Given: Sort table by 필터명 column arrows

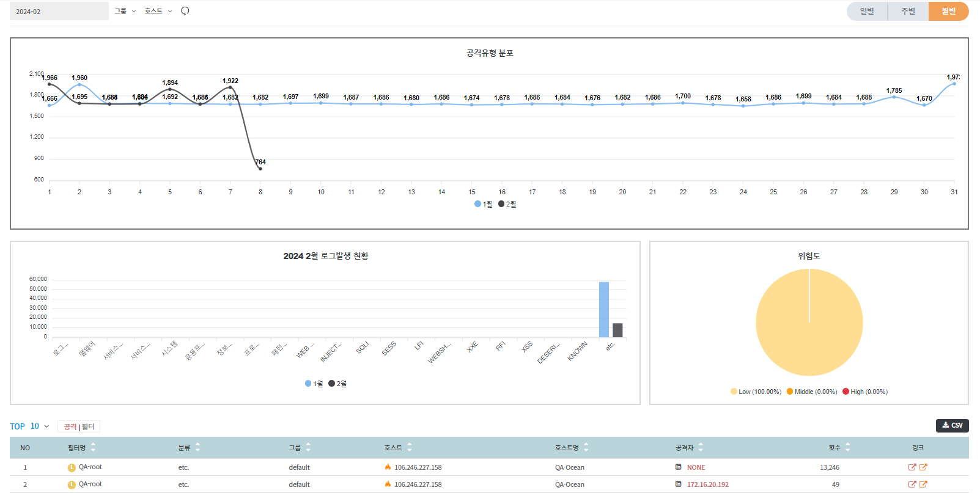Looking at the screenshot, I should click(x=93, y=448).
